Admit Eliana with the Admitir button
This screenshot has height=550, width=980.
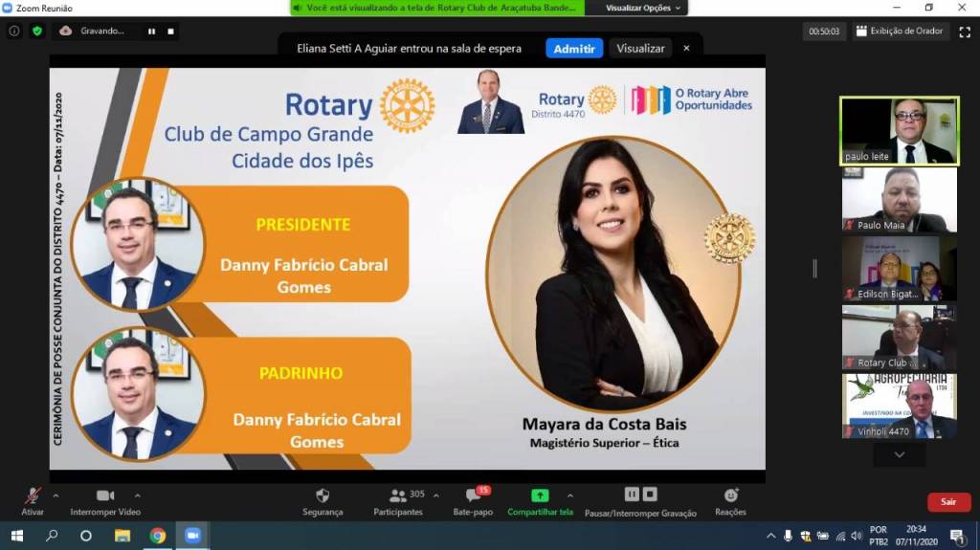click(x=574, y=48)
